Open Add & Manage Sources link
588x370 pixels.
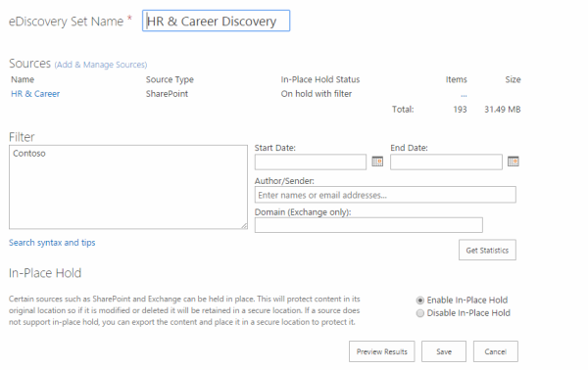[101, 65]
